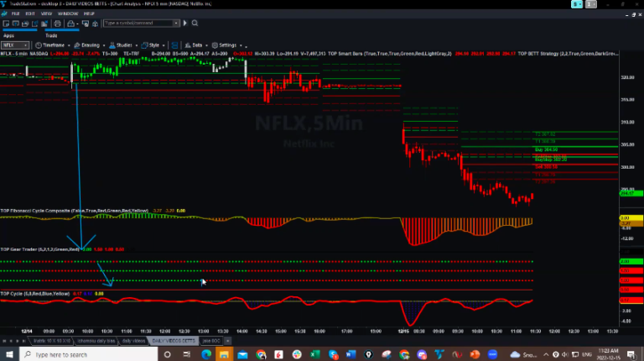Open the Drawing tools dropdown
The width and height of the screenshot is (644, 361).
coord(87,45)
